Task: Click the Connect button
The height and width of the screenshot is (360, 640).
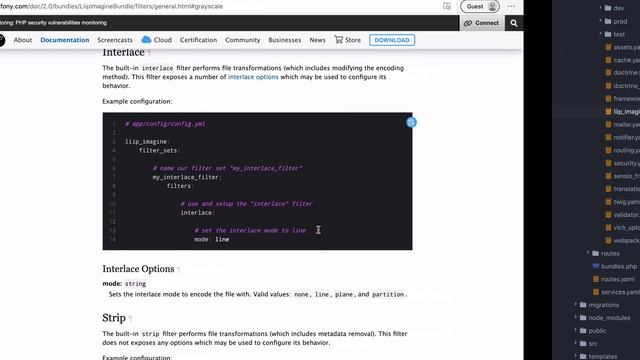Action: coord(482,23)
